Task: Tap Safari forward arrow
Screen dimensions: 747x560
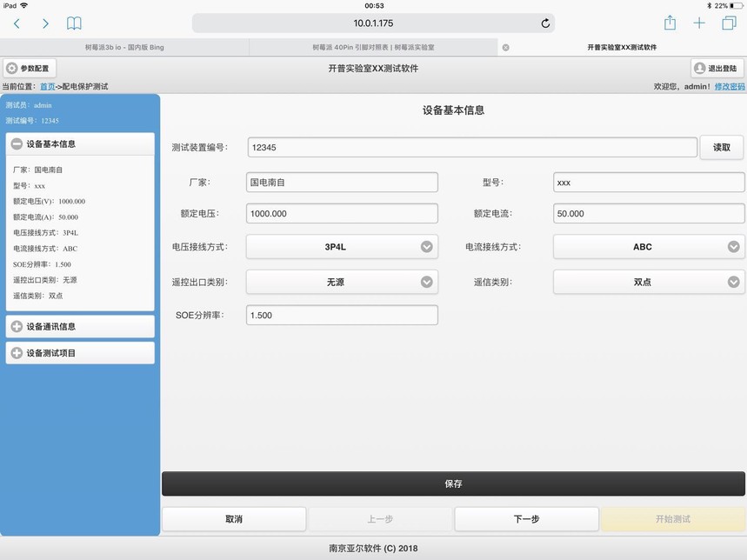Action: click(45, 23)
